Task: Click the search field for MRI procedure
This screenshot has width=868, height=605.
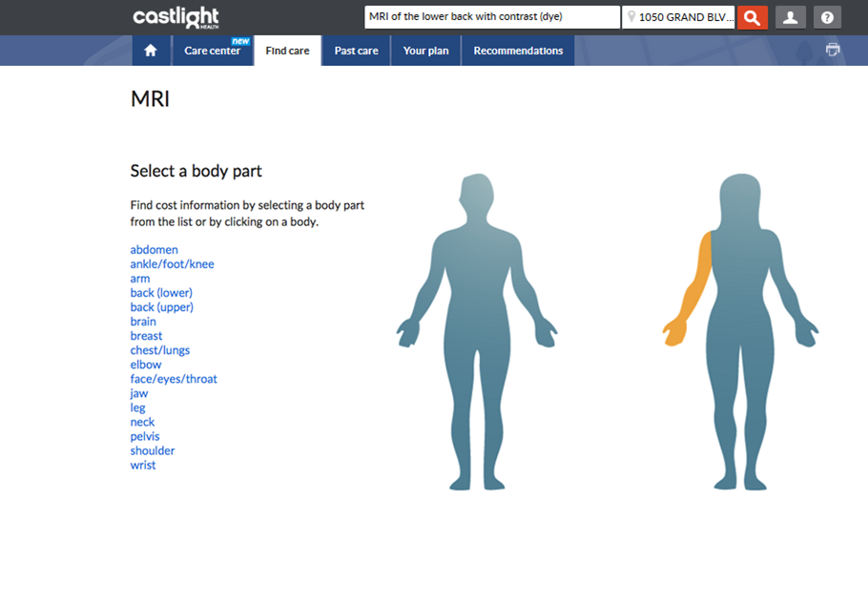Action: click(x=491, y=17)
